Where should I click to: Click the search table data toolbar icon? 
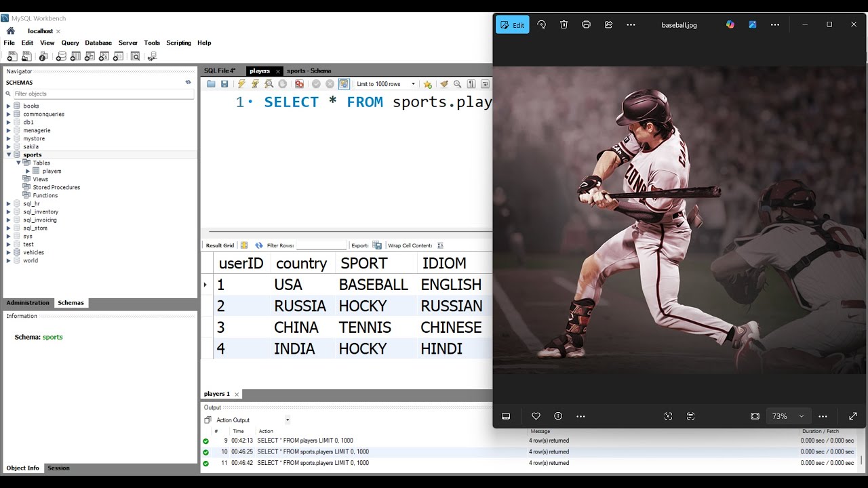[135, 56]
